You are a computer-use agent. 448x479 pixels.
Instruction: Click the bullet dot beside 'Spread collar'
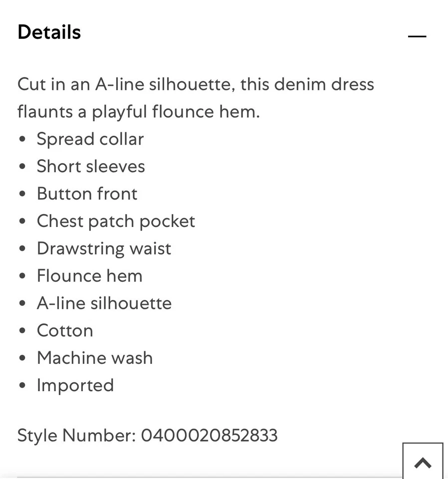(x=22, y=139)
